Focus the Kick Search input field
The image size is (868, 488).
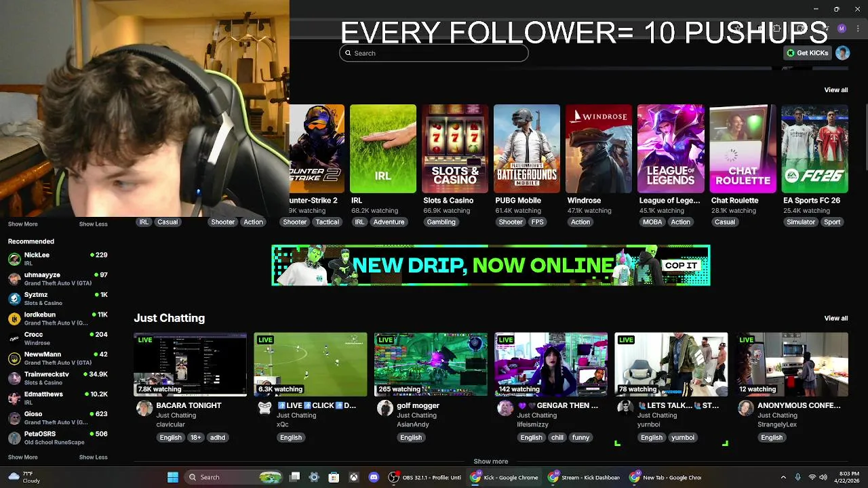point(434,53)
